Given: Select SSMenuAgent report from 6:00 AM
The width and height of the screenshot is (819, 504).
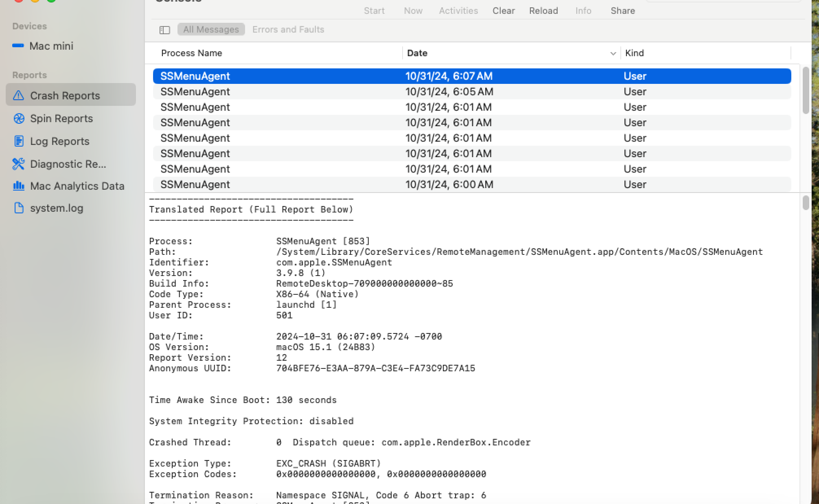Looking at the screenshot, I should 472,184.
